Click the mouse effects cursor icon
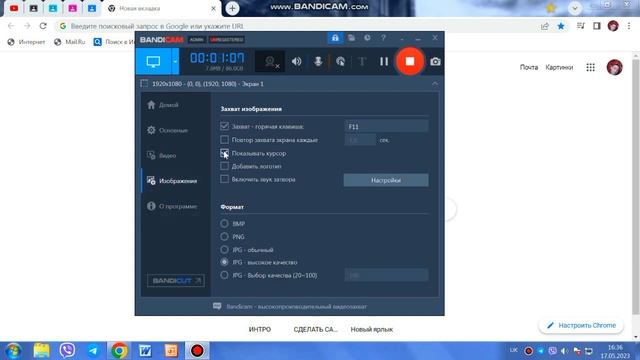 coord(340,62)
